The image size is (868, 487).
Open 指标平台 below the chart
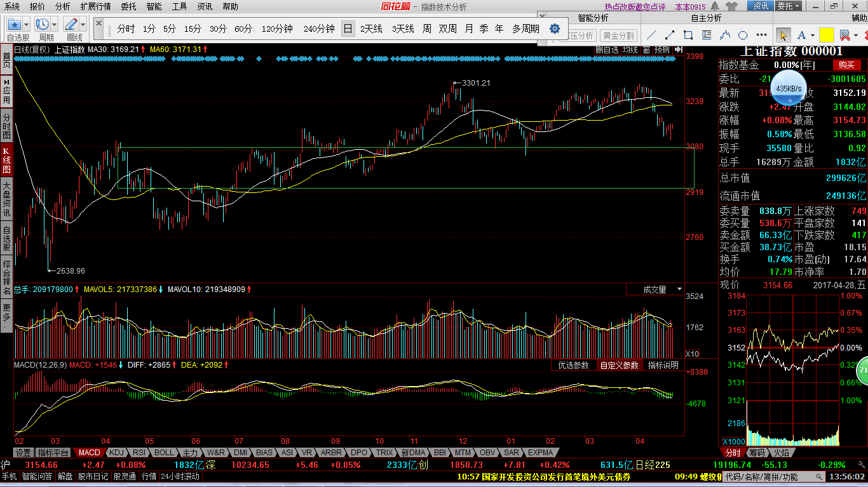(x=53, y=453)
